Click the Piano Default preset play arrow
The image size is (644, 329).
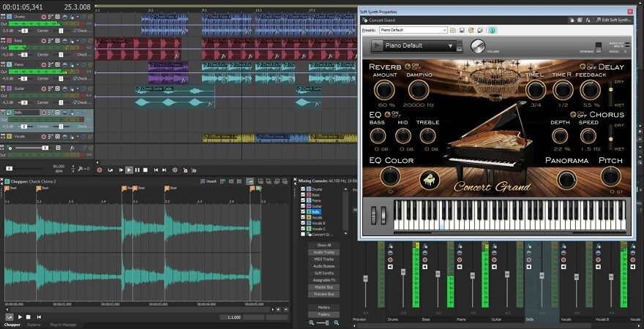tap(377, 45)
